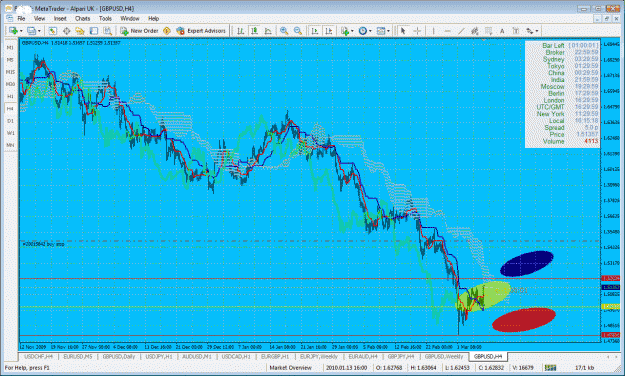Switch to the GBPUSD,Weekly chart tab
Screen dimensions: 625x376
coord(444,356)
